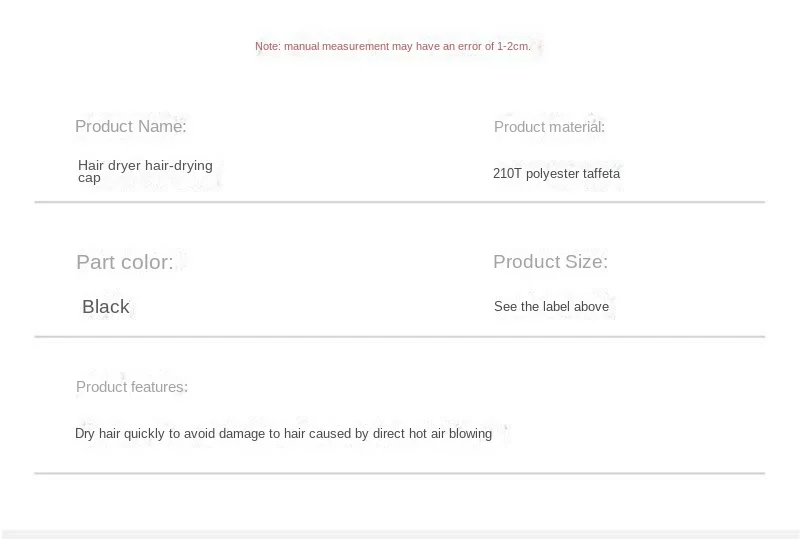Click the '1-2cm' text in the note
This screenshot has height=539, width=800.
(513, 46)
